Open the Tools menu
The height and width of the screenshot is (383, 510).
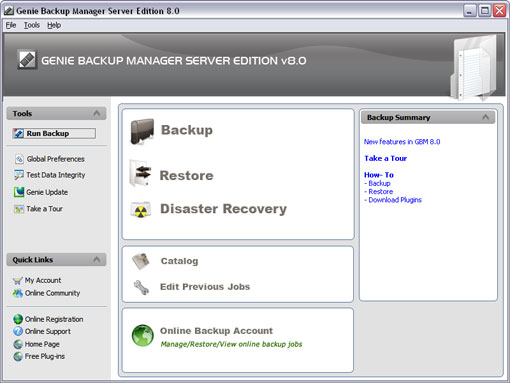[32, 25]
